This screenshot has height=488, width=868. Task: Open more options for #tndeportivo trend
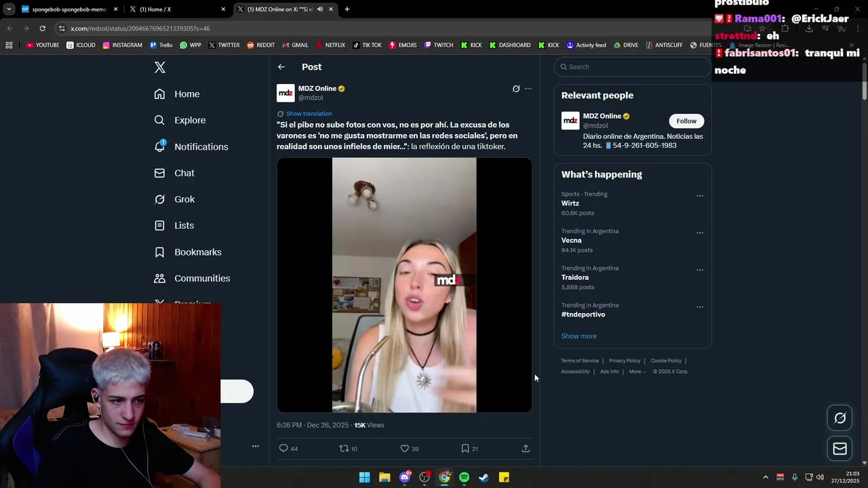700,306
